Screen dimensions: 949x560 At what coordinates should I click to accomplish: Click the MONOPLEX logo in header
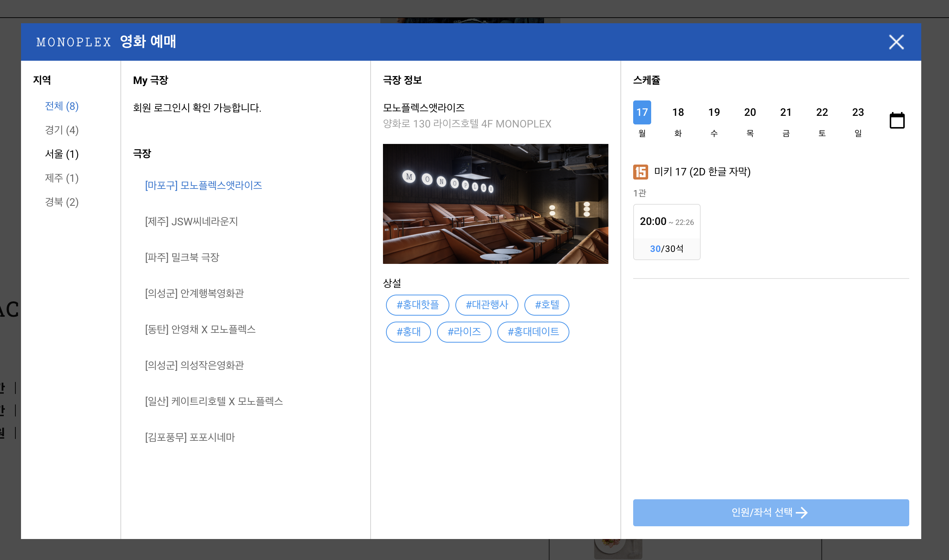(x=74, y=42)
